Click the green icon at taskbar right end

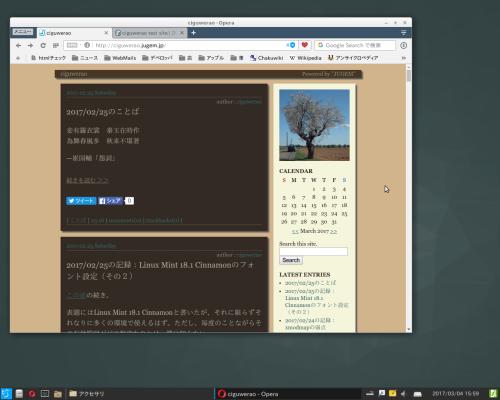493,394
